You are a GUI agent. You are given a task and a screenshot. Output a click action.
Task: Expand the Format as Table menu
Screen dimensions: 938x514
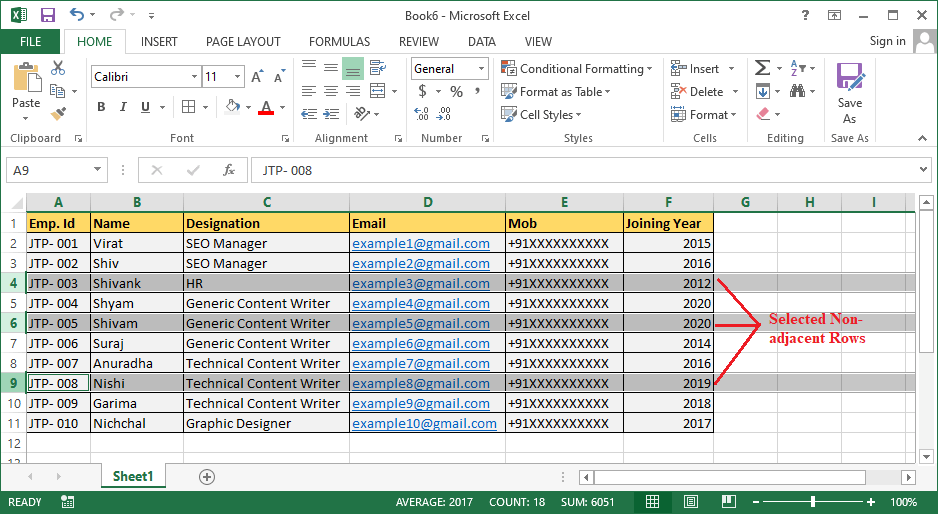tap(556, 92)
